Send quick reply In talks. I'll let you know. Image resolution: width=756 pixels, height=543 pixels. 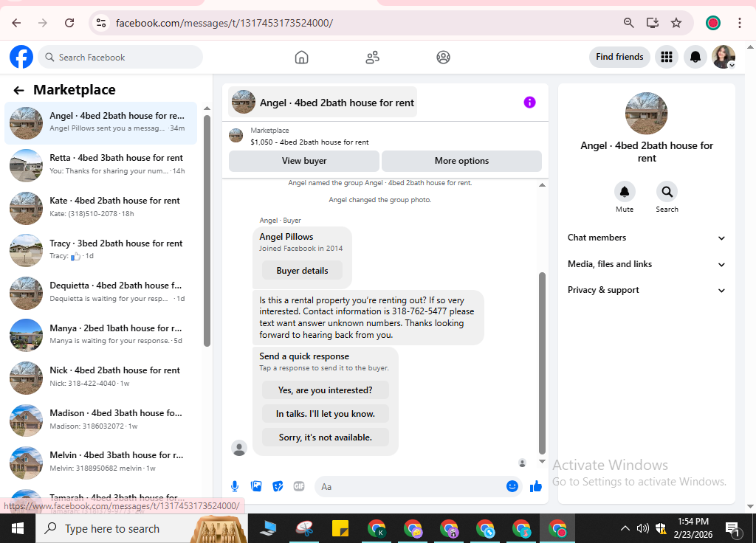tap(325, 414)
